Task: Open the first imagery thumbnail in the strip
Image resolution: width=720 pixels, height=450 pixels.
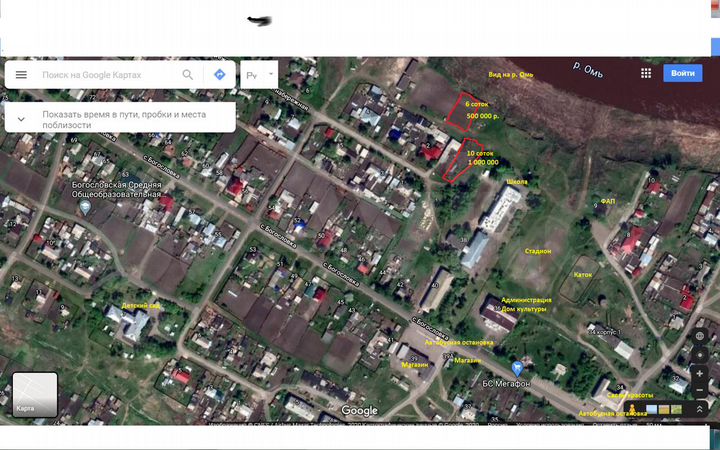Action: tap(653, 408)
